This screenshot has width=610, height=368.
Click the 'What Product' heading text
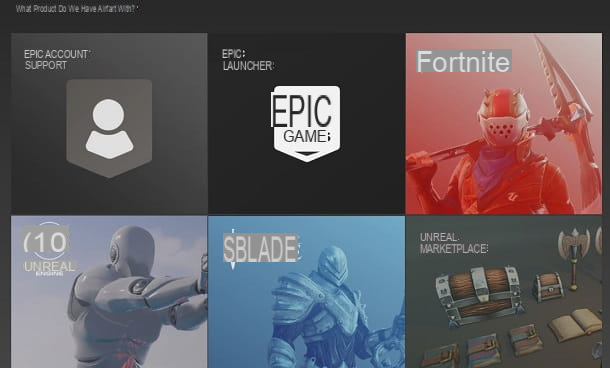coord(77,9)
